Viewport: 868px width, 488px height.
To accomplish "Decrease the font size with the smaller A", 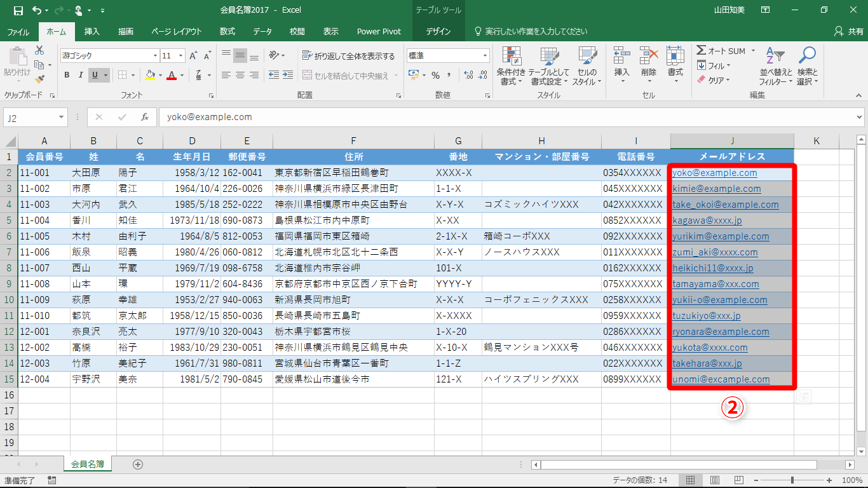I will pyautogui.click(x=208, y=56).
